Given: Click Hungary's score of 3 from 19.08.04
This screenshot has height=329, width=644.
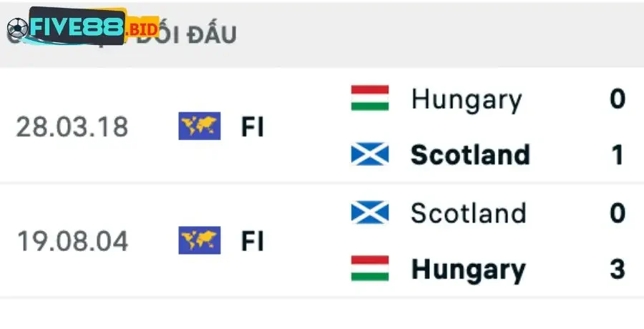Looking at the screenshot, I should click(618, 270).
